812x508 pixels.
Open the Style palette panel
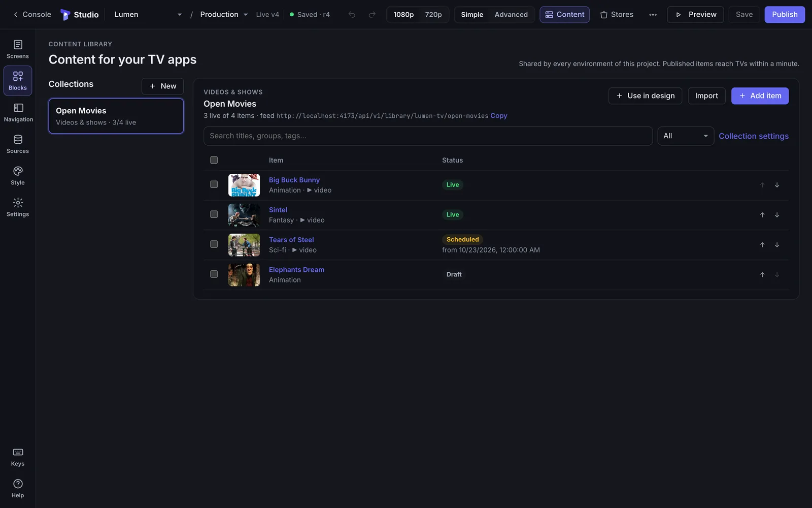coord(18,175)
